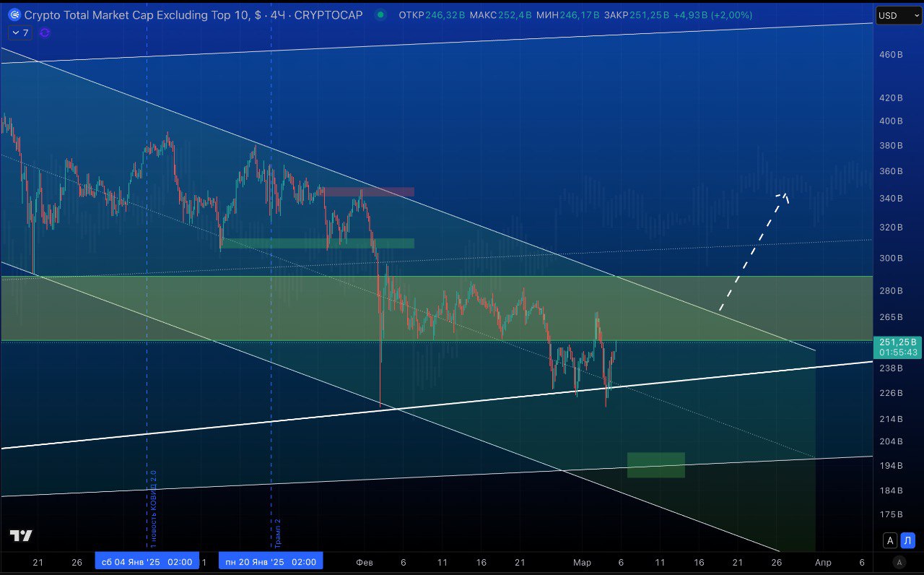Click the purple refresh icon beside the 7 indicators button

[45, 33]
